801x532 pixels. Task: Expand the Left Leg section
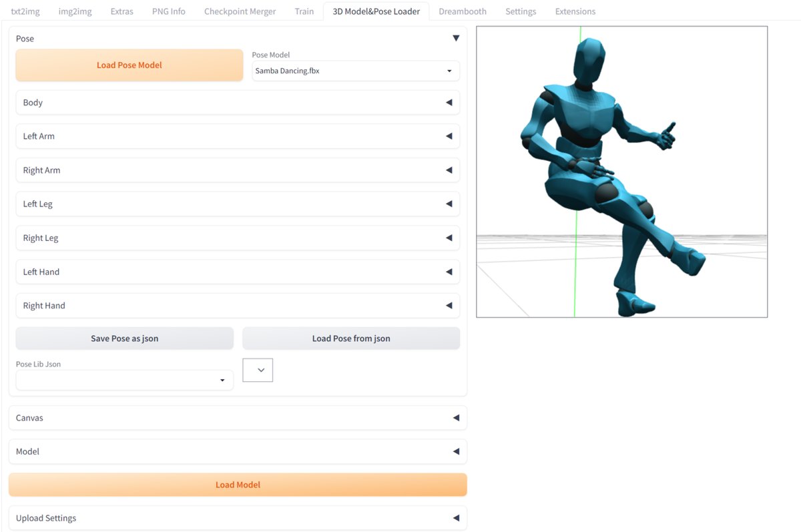coord(238,204)
